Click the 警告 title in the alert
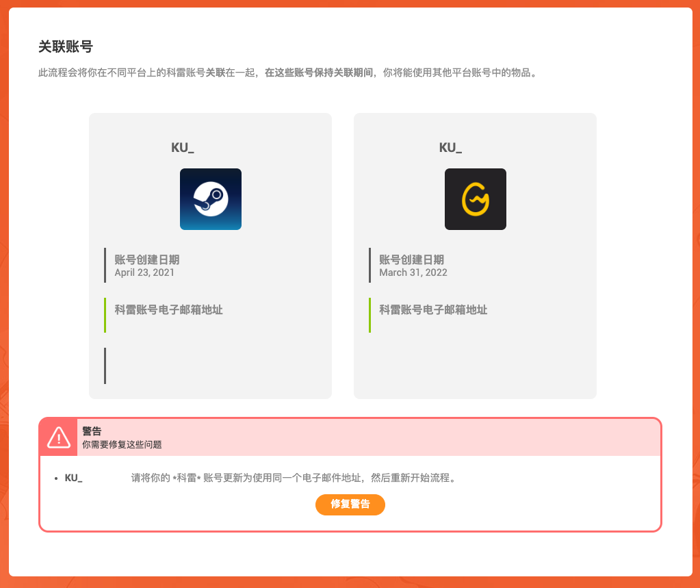This screenshot has width=700, height=588. pos(92,431)
